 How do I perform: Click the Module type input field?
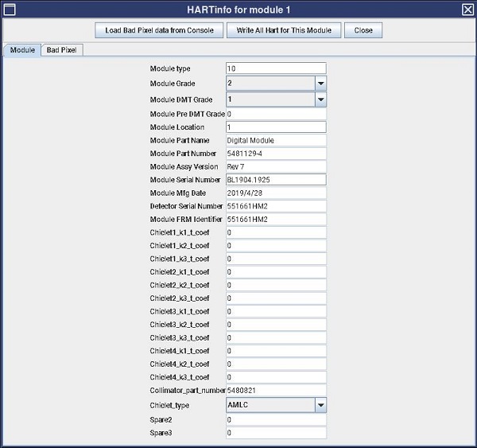click(x=275, y=68)
